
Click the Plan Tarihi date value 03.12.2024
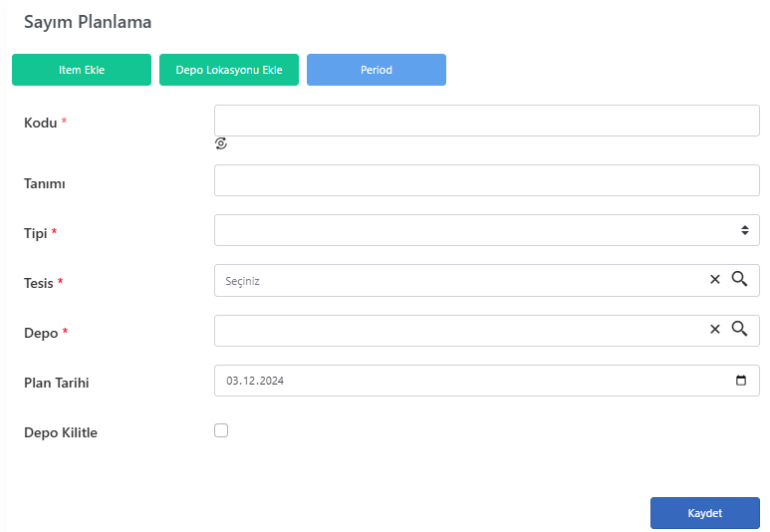(x=255, y=381)
